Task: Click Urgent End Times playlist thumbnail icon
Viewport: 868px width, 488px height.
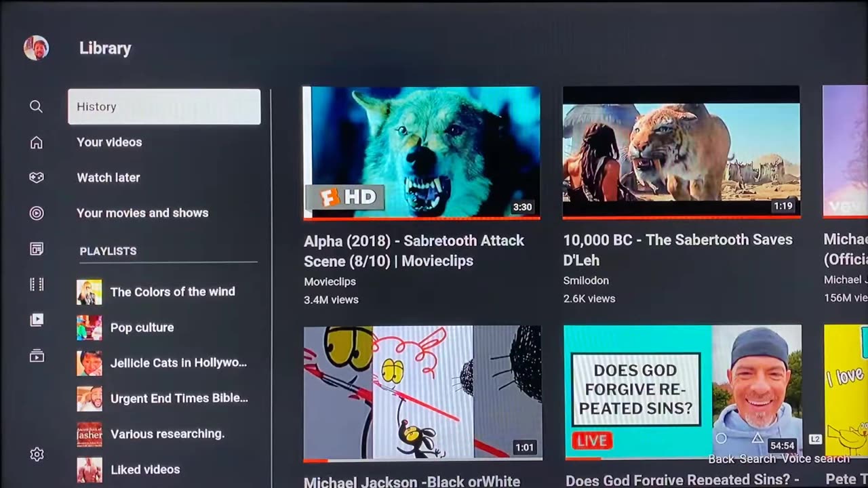Action: (89, 399)
